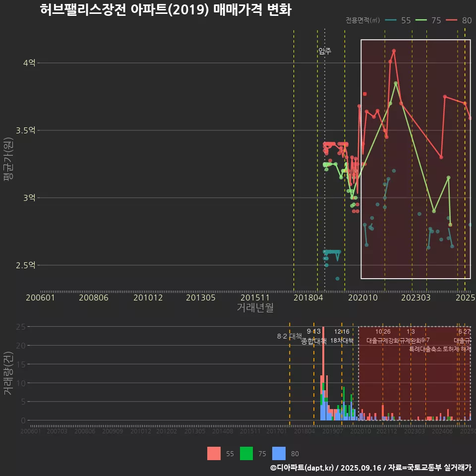This screenshot has width=476, height=476.
Task: Select the 80 line legend entry at top
Action: pos(459,20)
